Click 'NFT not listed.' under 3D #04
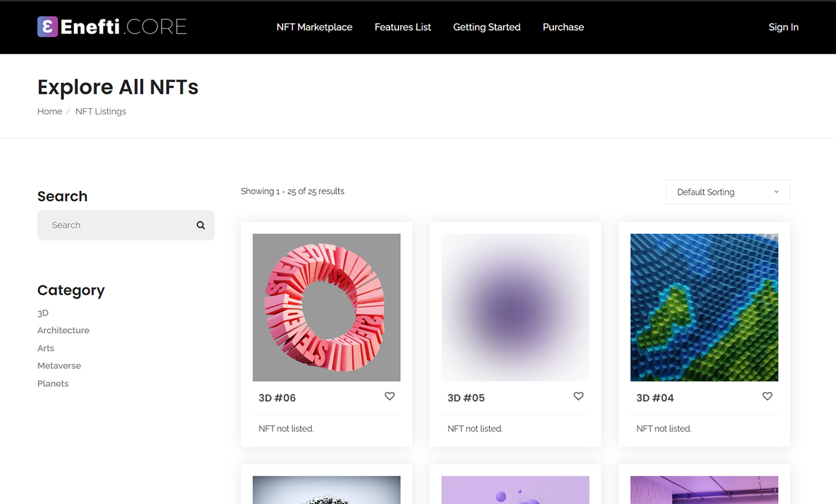This screenshot has height=504, width=836. click(664, 429)
